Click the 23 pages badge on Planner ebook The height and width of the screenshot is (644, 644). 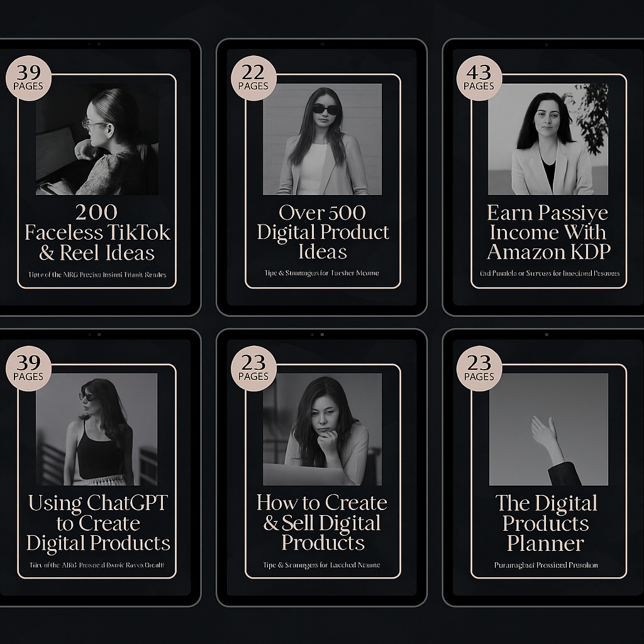point(479,369)
